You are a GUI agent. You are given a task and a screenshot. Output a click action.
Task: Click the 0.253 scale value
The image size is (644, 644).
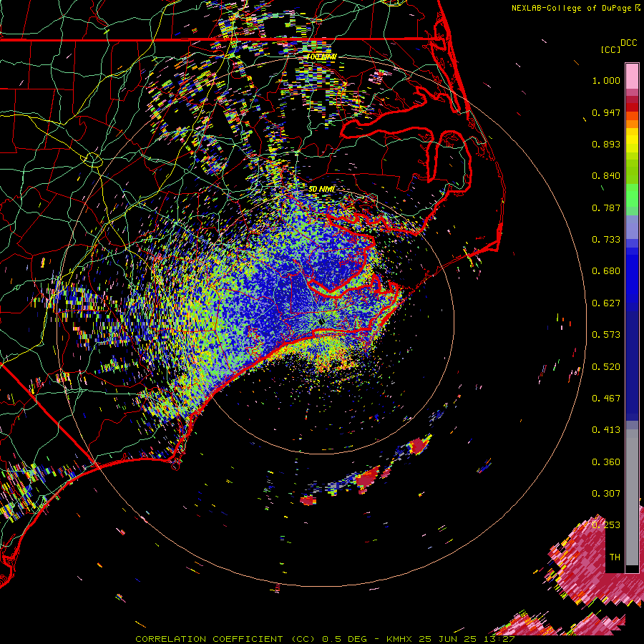pyautogui.click(x=606, y=525)
